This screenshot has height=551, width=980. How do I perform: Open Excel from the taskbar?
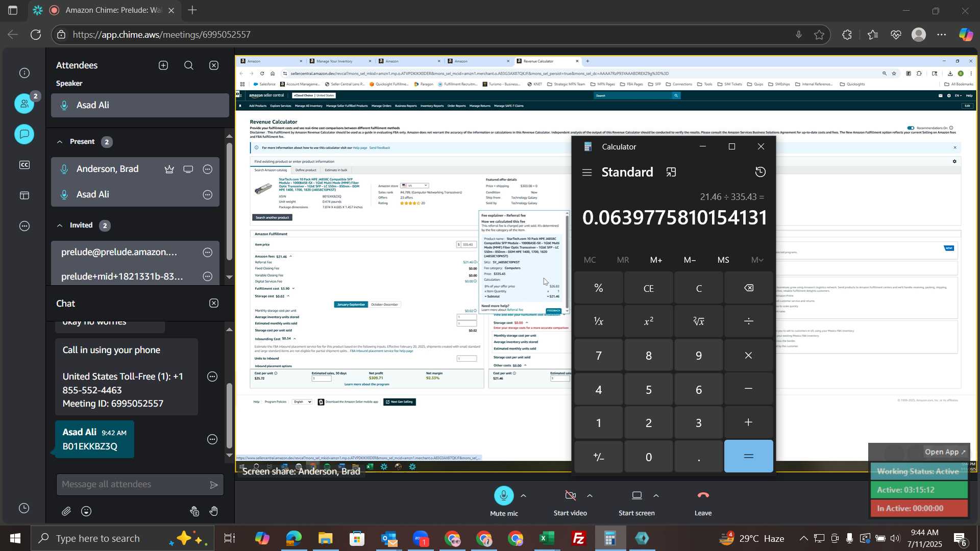(x=547, y=538)
